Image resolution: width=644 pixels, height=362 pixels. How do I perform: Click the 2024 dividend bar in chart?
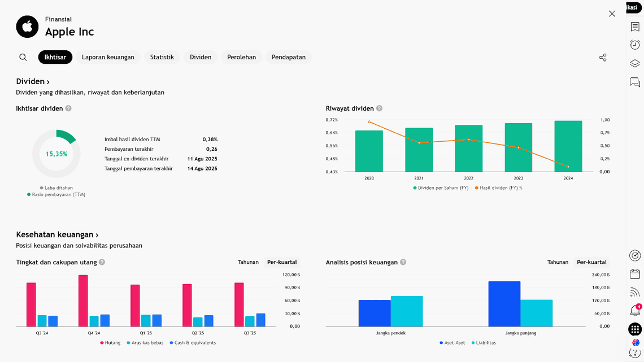pos(568,146)
